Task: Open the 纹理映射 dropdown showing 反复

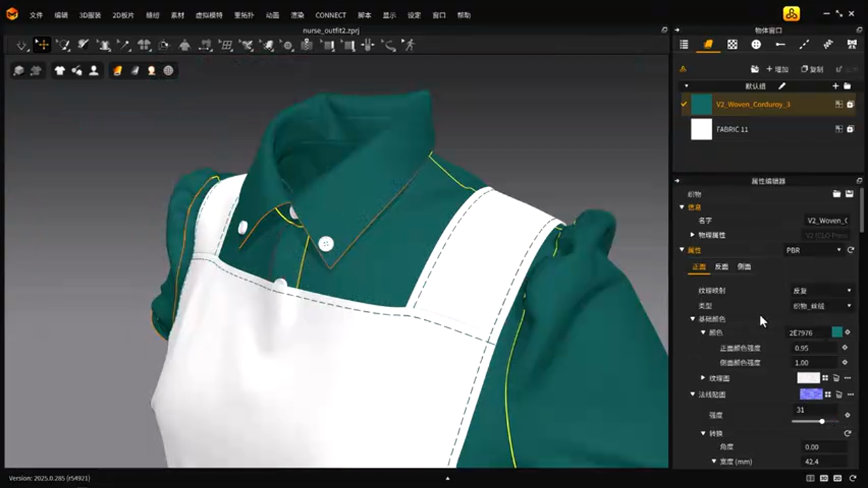Action: (x=821, y=290)
